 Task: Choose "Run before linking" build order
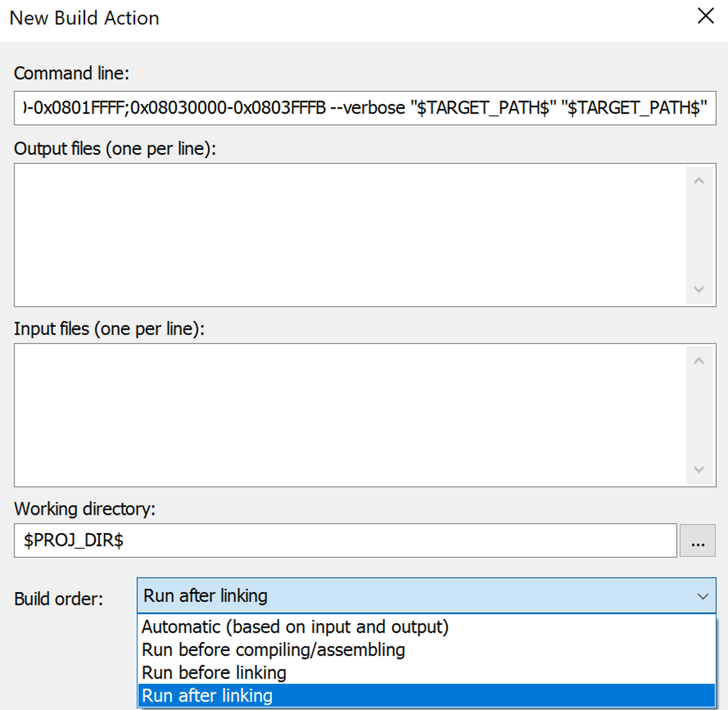point(213,672)
